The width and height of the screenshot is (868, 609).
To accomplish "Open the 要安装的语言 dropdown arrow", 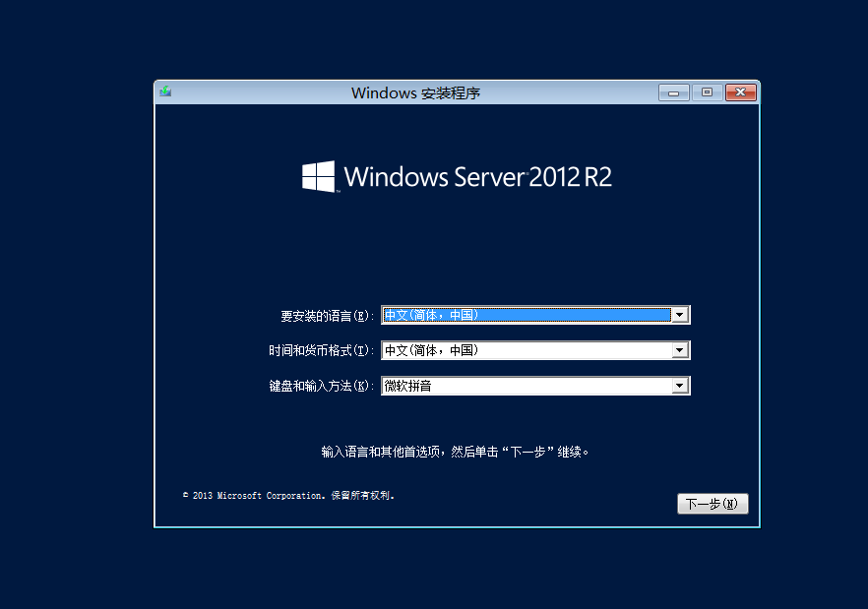I will 680,315.
